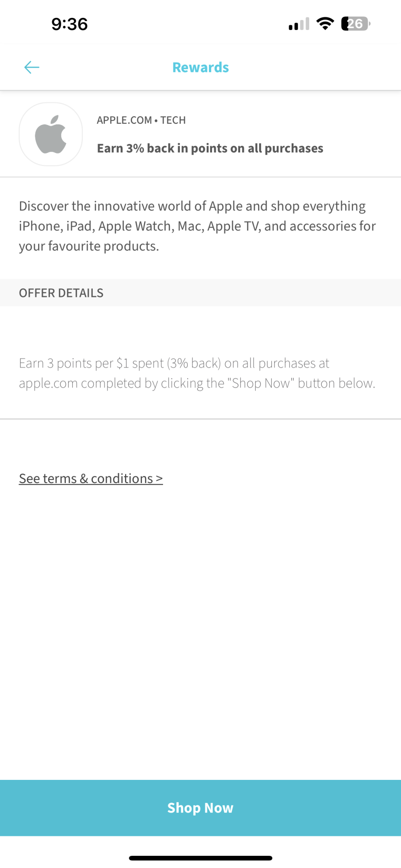Tap the TECH category label
The image size is (401, 868).
point(173,120)
